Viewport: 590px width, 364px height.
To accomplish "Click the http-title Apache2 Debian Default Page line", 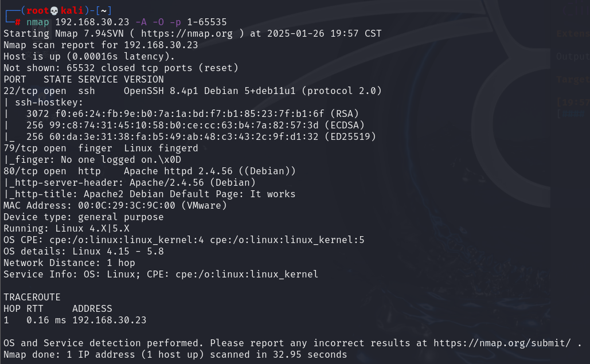I will click(150, 194).
